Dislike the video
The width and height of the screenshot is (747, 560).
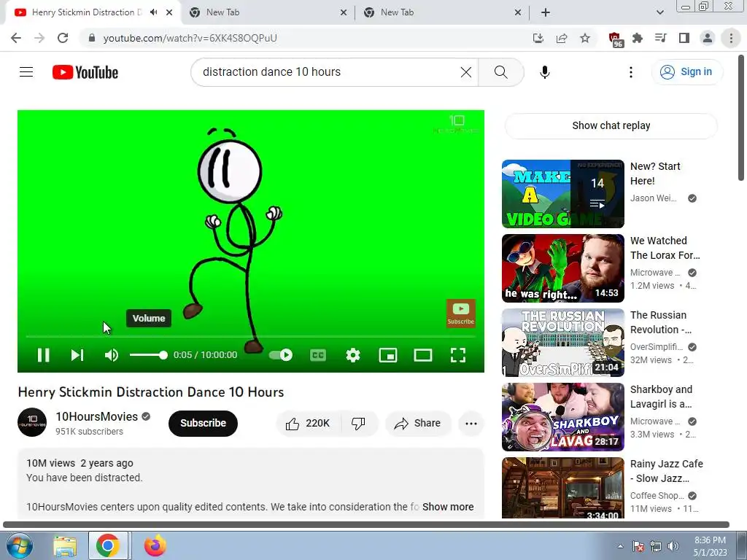[x=358, y=423]
